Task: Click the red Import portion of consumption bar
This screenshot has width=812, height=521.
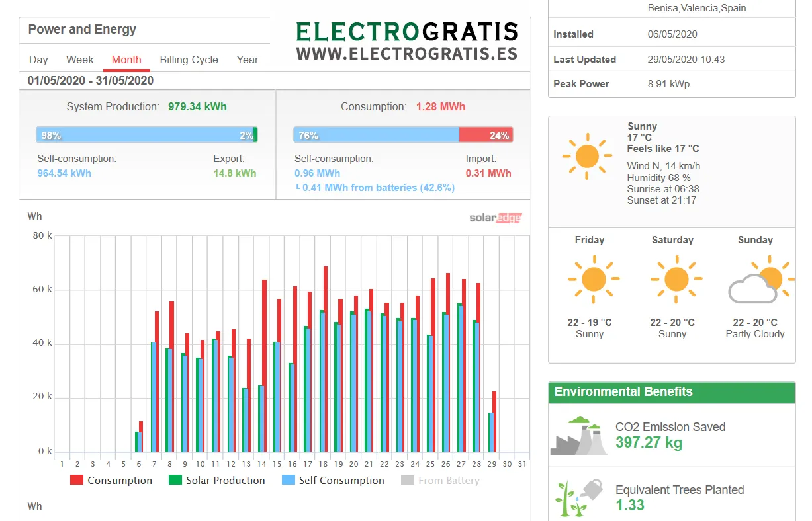Action: 486,135
